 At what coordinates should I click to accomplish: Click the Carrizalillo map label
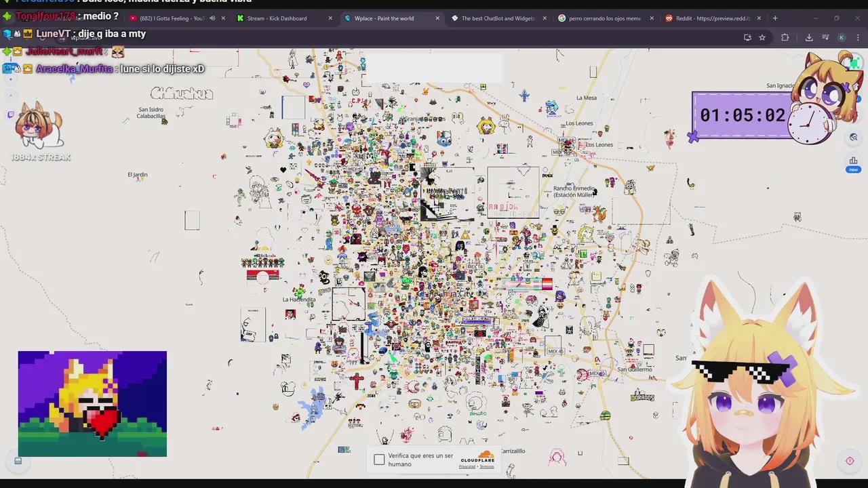click(513, 451)
